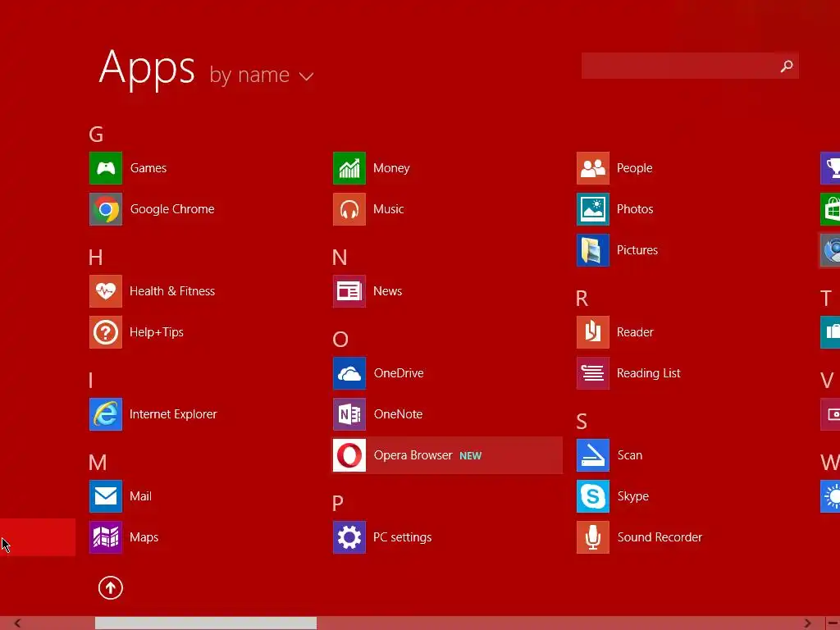This screenshot has height=630, width=840.
Task: Click the scrollbar left arrow
Action: point(17,623)
